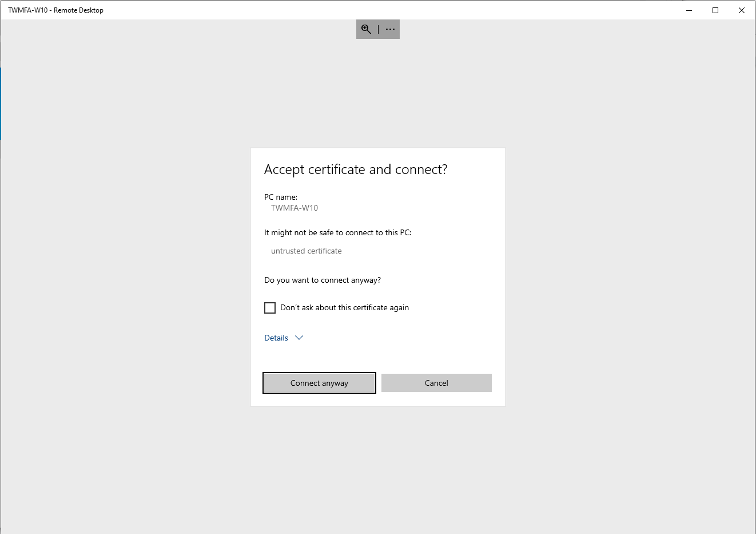Minimize the Remote Desktop window
Image resolution: width=756 pixels, height=534 pixels.
click(x=689, y=10)
